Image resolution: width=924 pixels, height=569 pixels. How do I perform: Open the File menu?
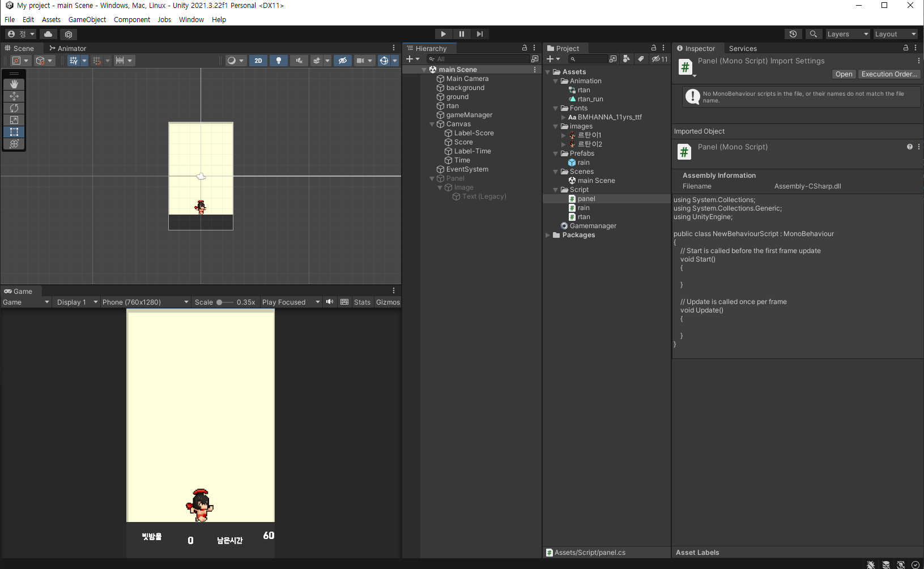(10, 19)
